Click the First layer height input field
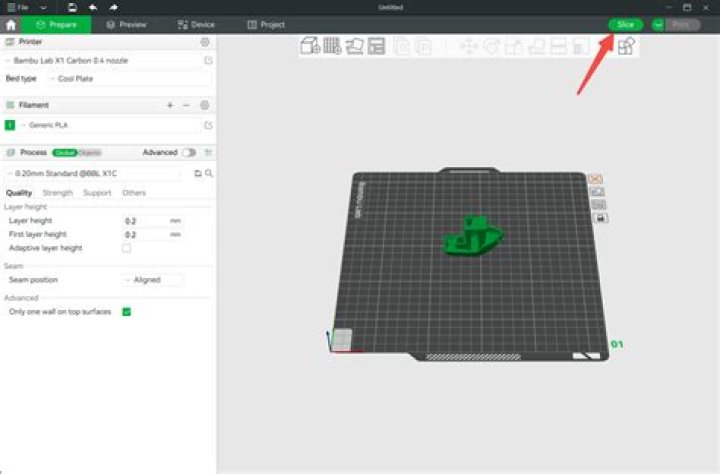 [x=145, y=235]
